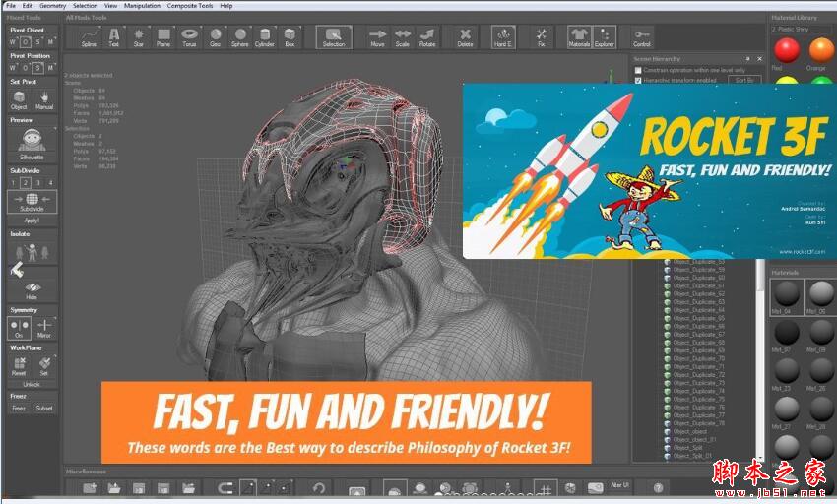Create a Geo sphere primitive
Viewport: 837px width, 504px height.
(215, 37)
